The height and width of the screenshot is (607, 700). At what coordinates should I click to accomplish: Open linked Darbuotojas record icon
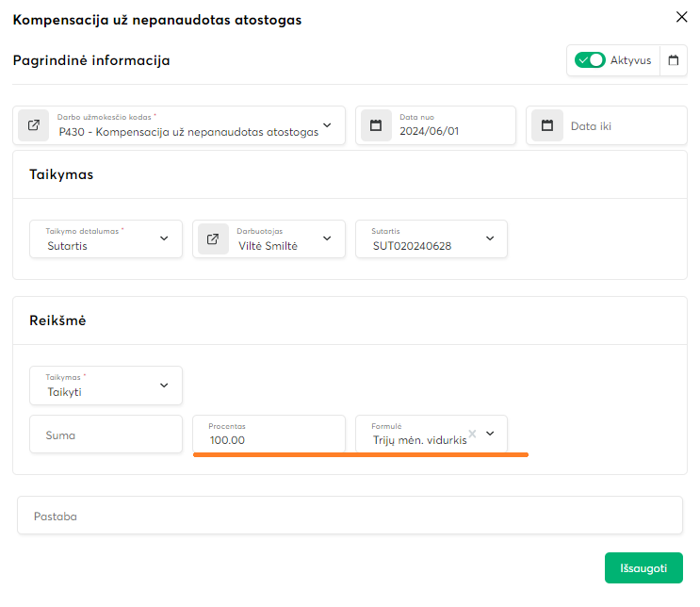[x=214, y=239]
